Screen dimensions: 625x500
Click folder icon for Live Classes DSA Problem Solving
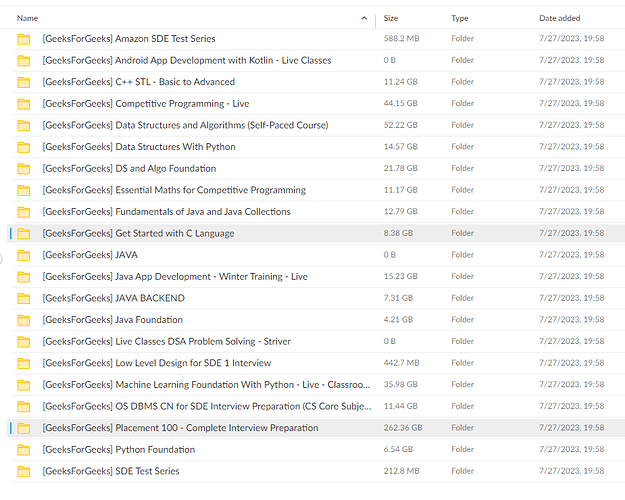(24, 342)
